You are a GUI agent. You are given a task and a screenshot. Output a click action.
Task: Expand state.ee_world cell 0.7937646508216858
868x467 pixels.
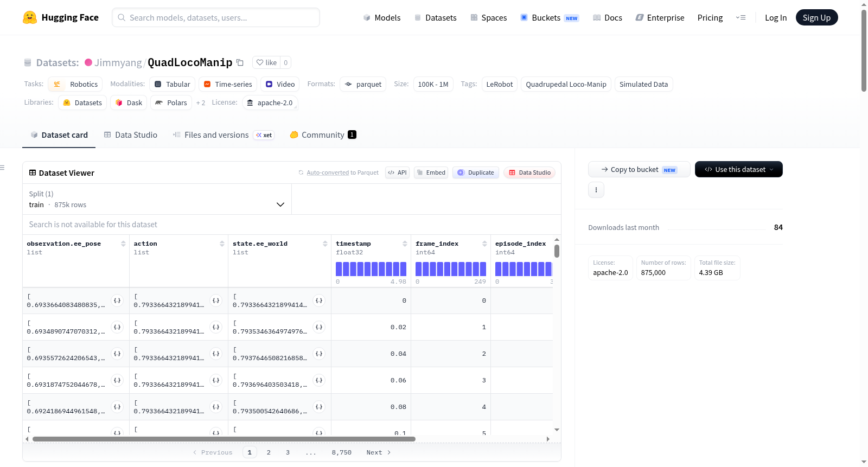coord(319,354)
